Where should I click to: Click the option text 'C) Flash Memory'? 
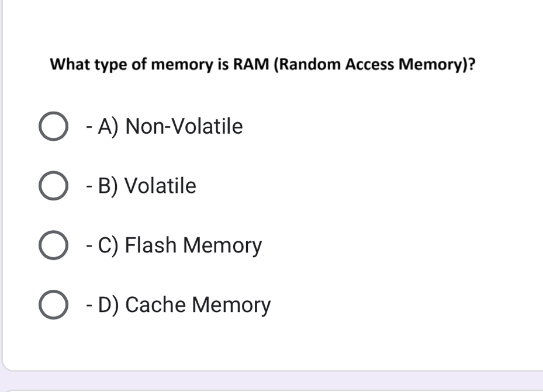tap(172, 245)
